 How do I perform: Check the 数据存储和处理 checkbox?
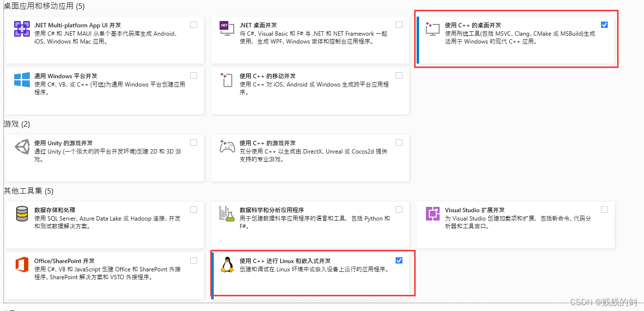click(194, 210)
